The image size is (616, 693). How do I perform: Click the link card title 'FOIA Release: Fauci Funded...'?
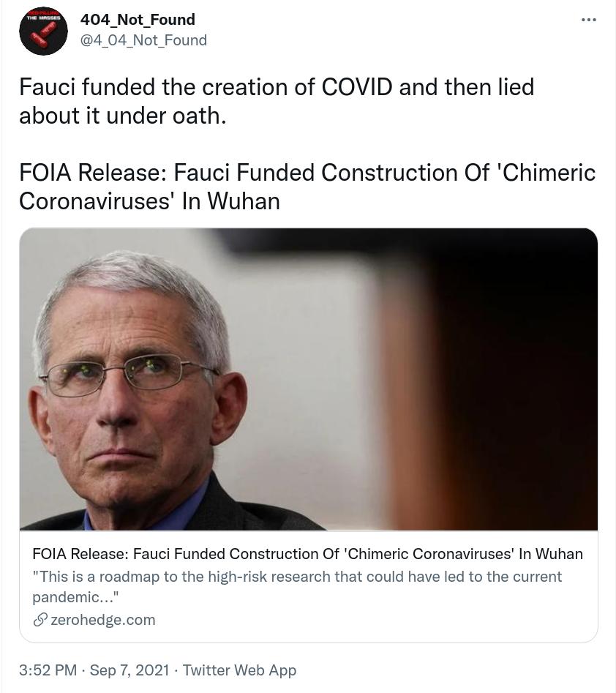pos(307,554)
